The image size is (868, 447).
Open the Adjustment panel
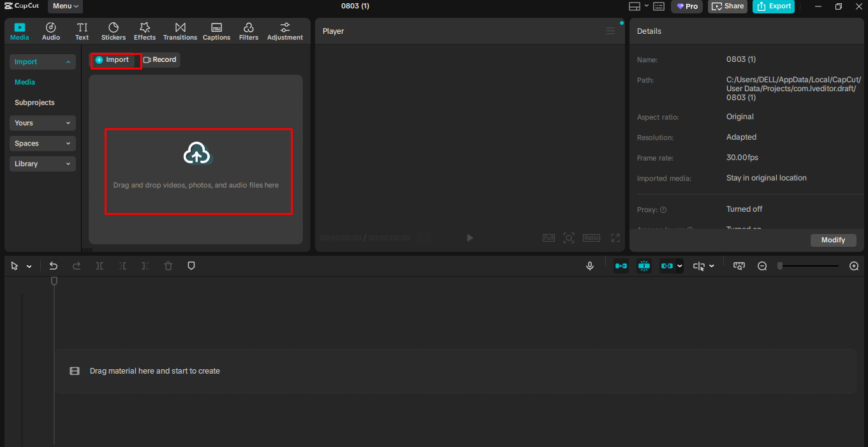pos(284,30)
